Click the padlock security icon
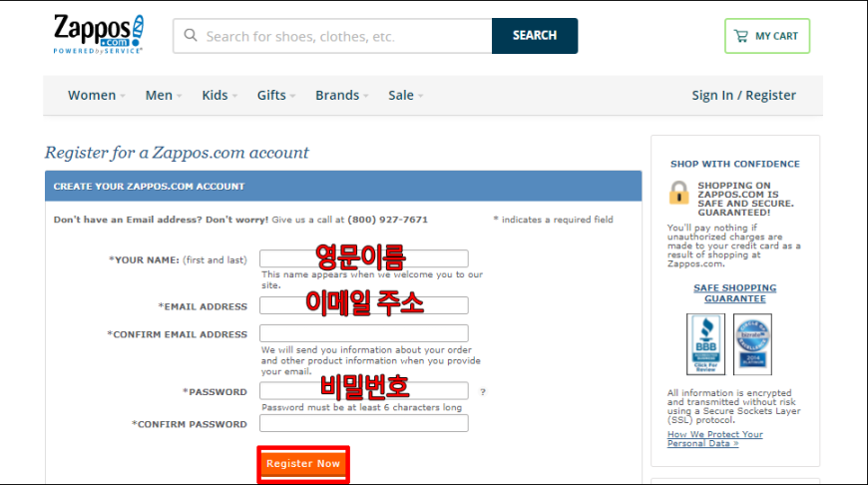Screen dimensions: 868x485 coord(678,193)
